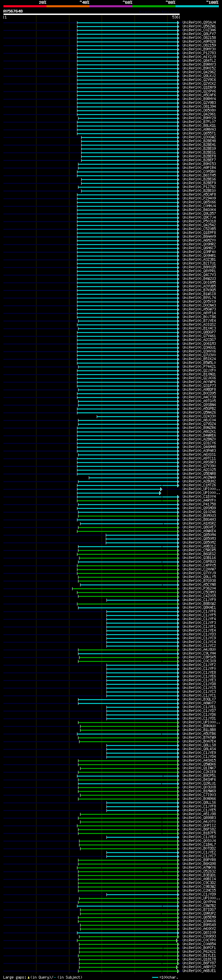
Task: Click the red ~20% identity legend bar
Action: pos(25,6)
